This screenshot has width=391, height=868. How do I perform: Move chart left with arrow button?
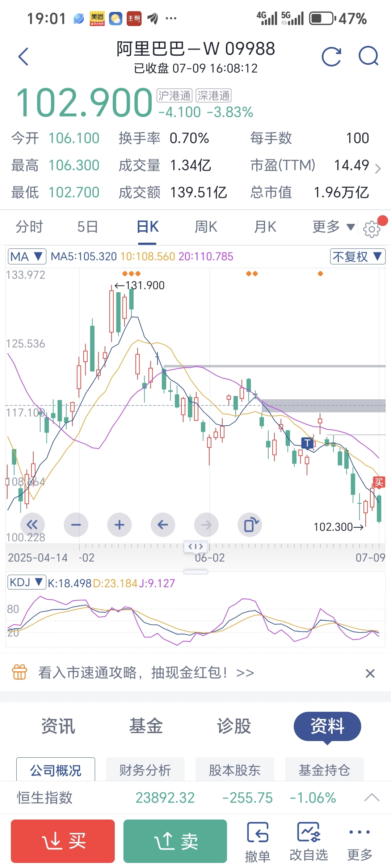pos(163,524)
